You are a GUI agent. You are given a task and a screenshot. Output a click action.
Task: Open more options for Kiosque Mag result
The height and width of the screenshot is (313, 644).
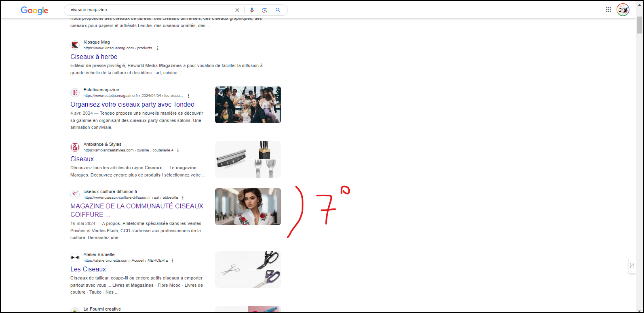pos(157,48)
